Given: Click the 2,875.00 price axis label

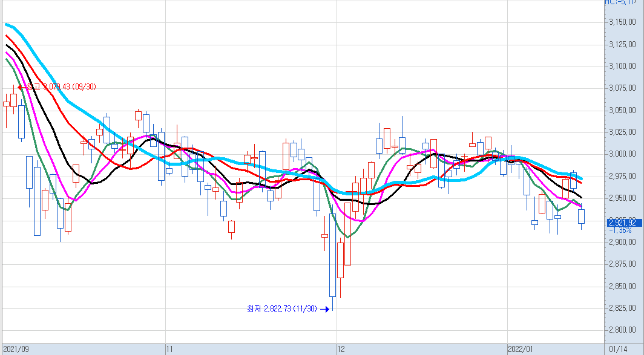Looking at the screenshot, I should tap(622, 264).
